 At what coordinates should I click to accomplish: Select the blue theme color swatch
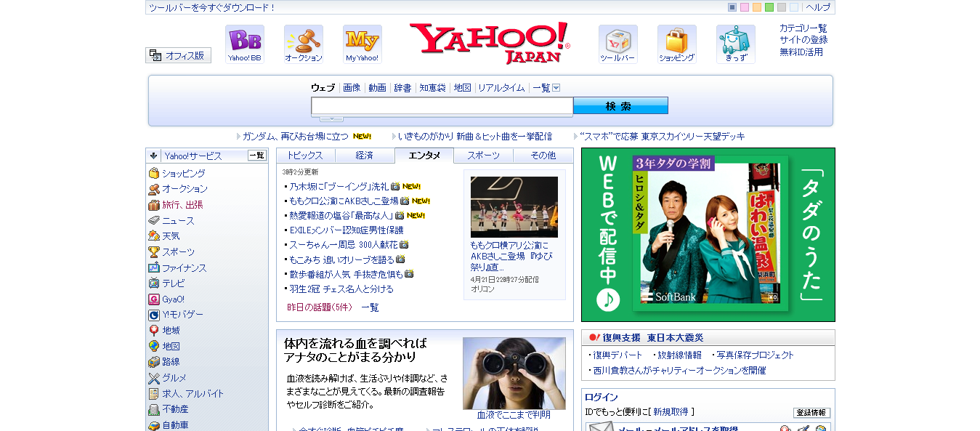pyautogui.click(x=732, y=7)
